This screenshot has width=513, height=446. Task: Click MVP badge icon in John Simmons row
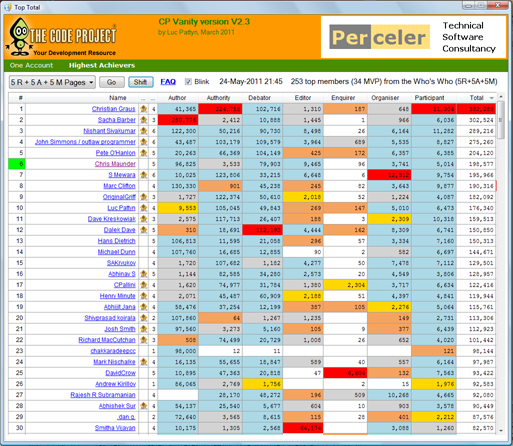144,142
